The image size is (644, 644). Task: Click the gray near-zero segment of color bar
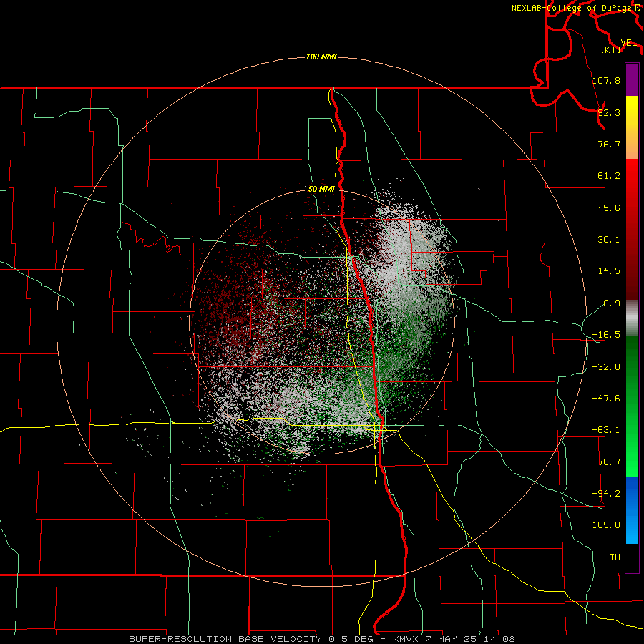click(632, 318)
